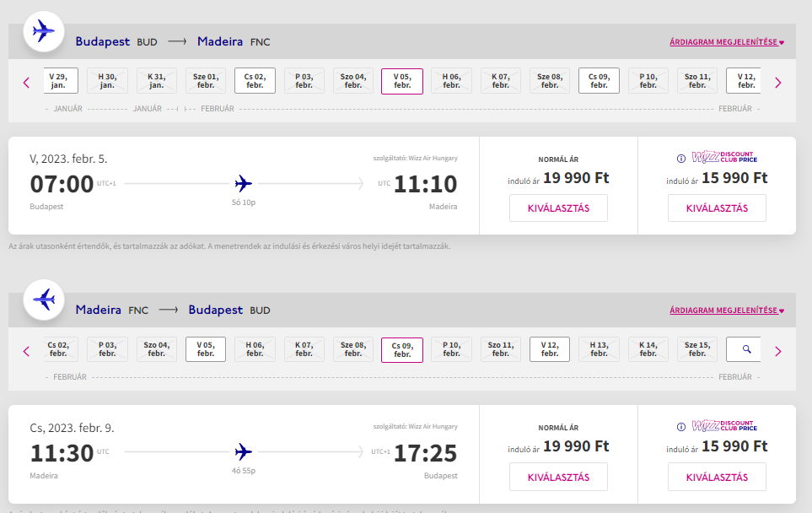This screenshot has width=812, height=513.
Task: Click the search icon in return date strip
Action: coord(744,349)
